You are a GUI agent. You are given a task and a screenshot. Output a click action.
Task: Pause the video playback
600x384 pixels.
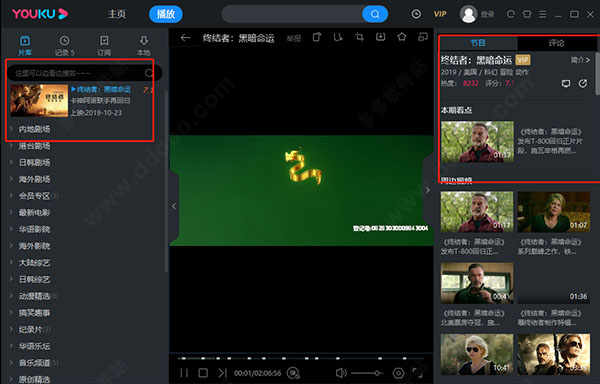[184, 373]
